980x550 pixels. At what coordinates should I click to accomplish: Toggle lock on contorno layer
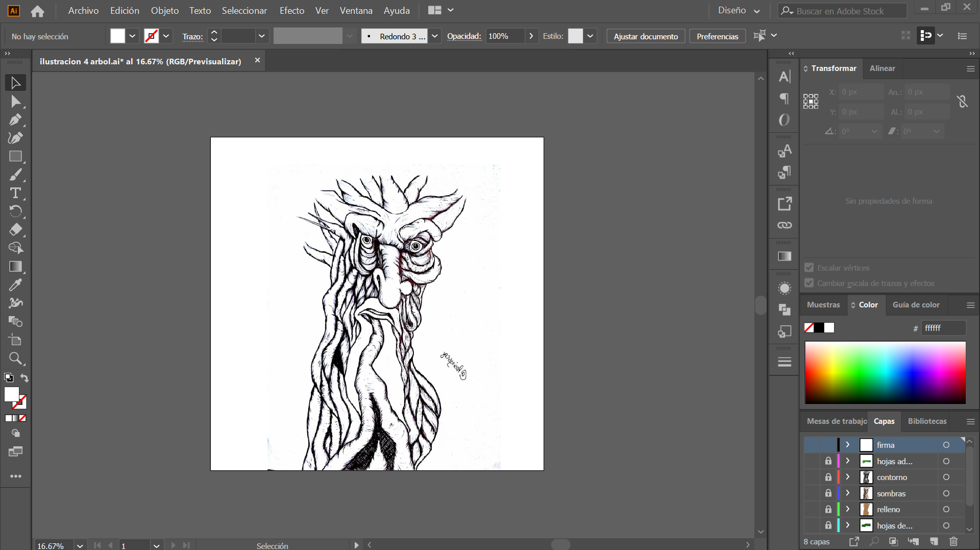[x=828, y=477]
